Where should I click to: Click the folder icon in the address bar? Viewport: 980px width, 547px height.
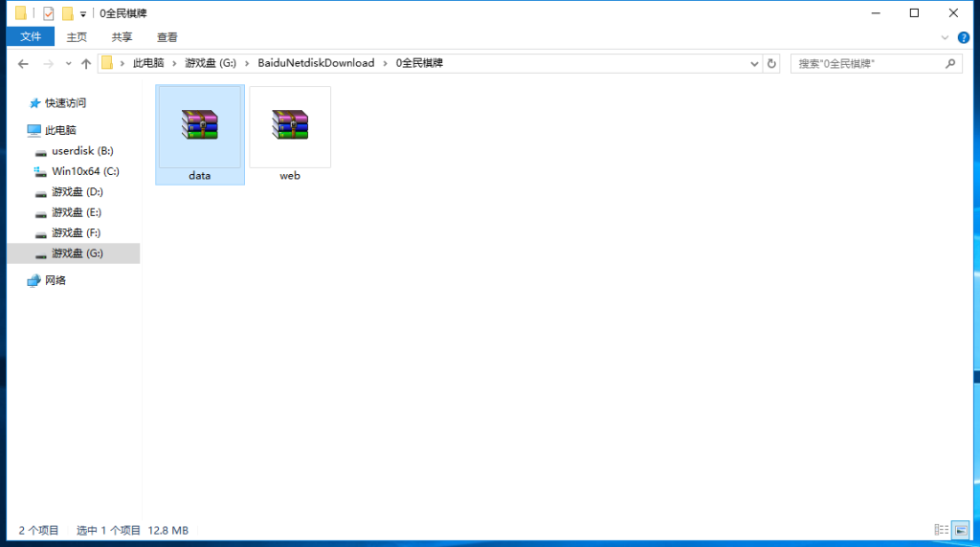107,63
